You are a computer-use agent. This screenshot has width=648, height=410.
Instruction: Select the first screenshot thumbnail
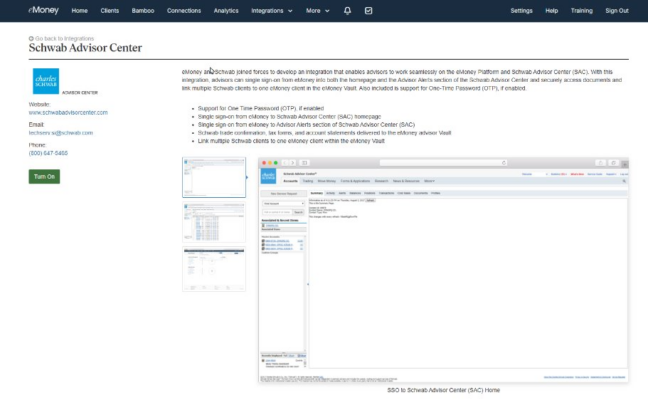214,177
